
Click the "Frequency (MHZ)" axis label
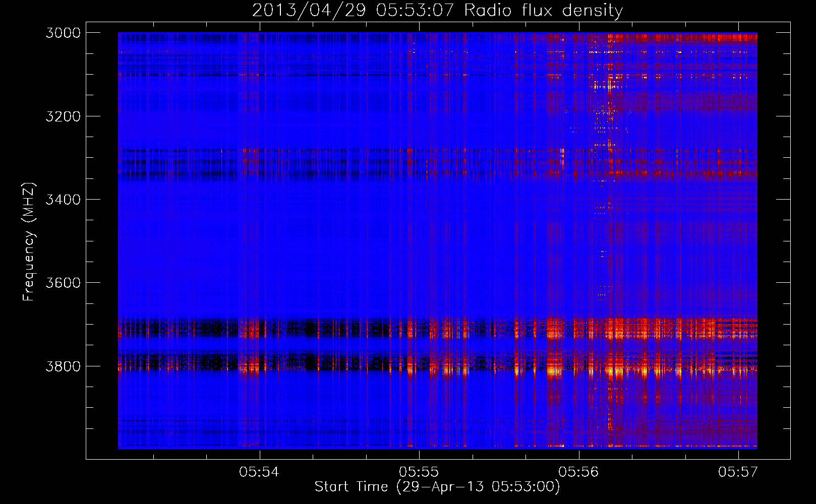click(x=29, y=242)
